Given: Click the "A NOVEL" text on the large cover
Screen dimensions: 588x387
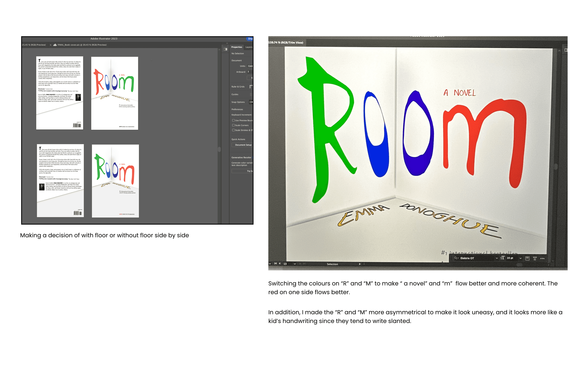Looking at the screenshot, I should [x=460, y=93].
